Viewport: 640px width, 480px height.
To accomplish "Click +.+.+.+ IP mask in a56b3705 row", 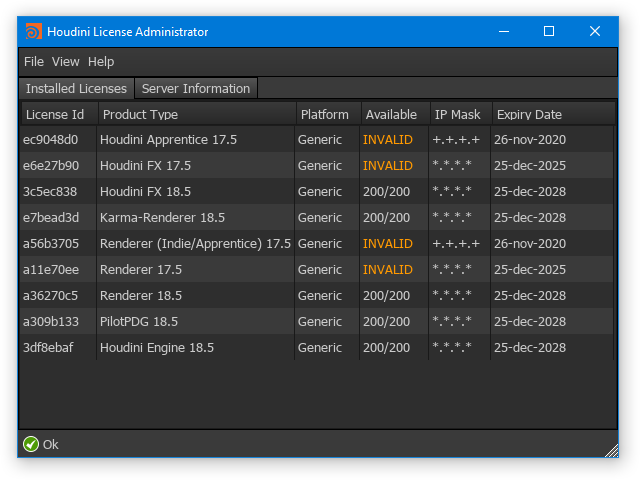I will click(x=456, y=244).
